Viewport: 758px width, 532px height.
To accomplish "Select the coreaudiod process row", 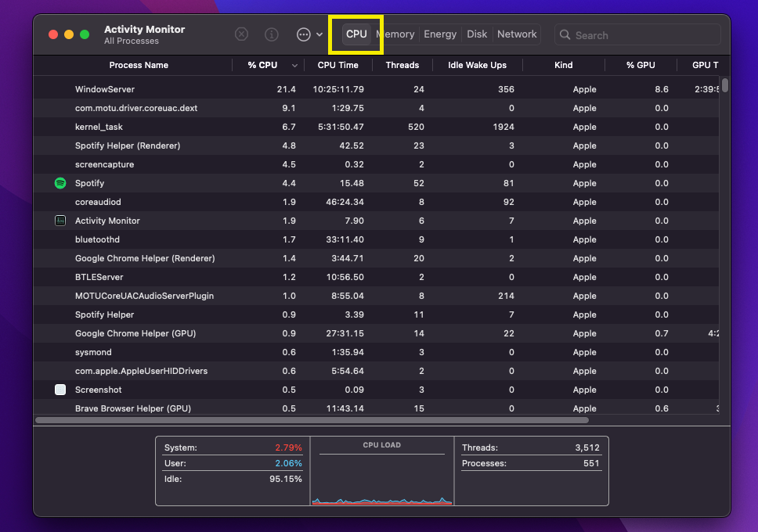I will [376, 202].
